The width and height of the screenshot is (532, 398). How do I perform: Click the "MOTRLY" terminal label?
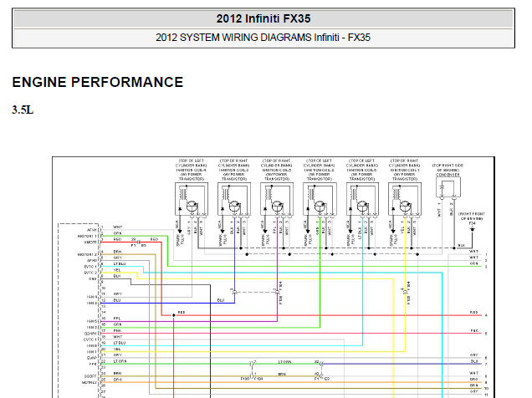(90, 382)
